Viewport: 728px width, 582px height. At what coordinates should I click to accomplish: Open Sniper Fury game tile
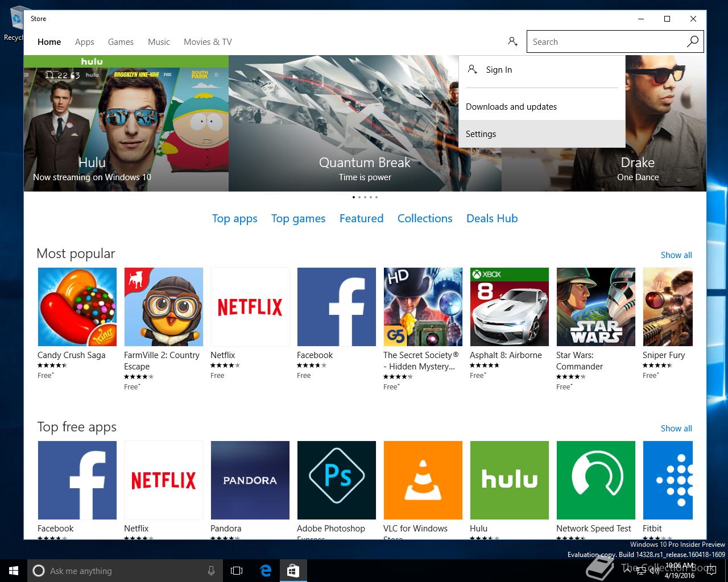(668, 307)
